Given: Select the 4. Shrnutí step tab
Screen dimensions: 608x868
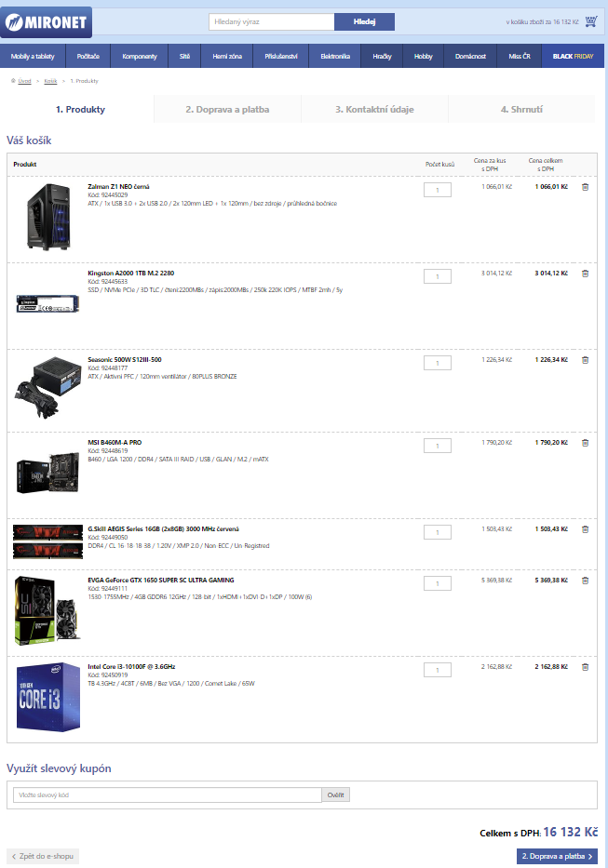Looking at the screenshot, I should click(x=521, y=109).
